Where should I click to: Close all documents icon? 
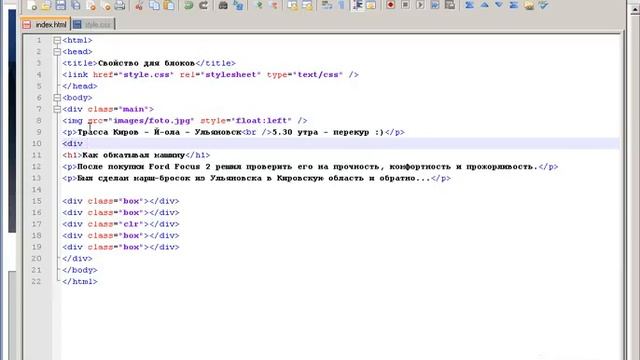point(105,5)
